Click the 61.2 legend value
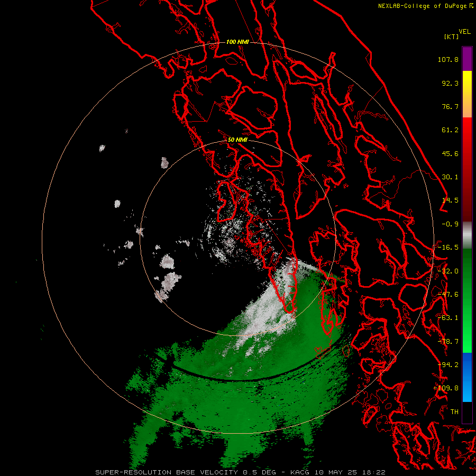Image resolution: width=476 pixels, height=476 pixels. pyautogui.click(x=450, y=130)
